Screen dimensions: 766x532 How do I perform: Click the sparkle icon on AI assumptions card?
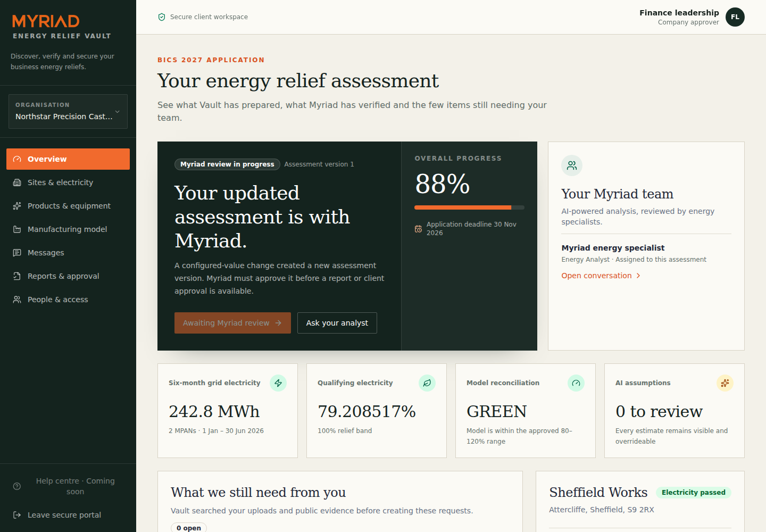click(x=725, y=383)
